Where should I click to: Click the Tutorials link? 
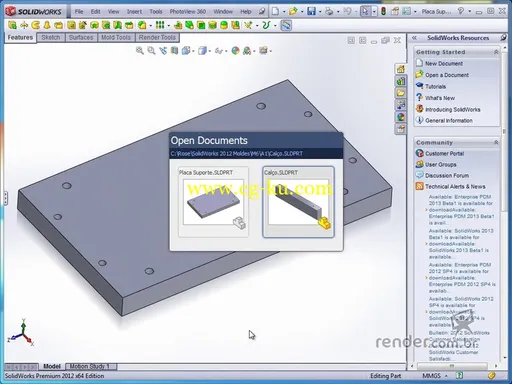pos(435,86)
